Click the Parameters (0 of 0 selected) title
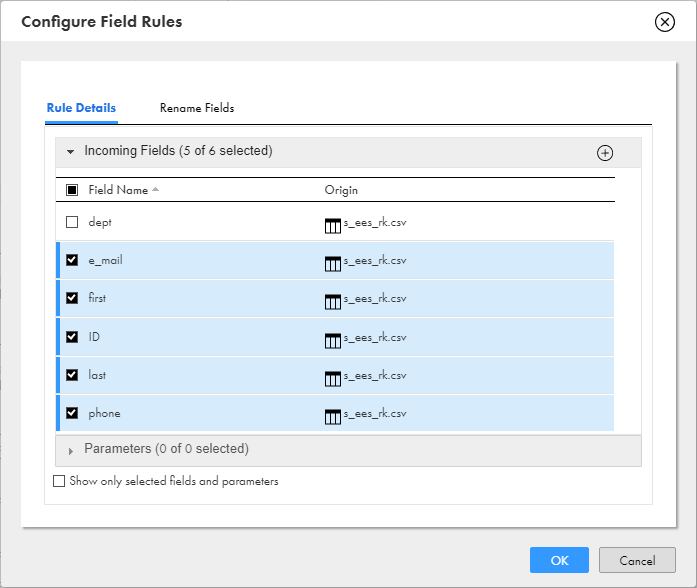697x588 pixels. click(x=167, y=449)
